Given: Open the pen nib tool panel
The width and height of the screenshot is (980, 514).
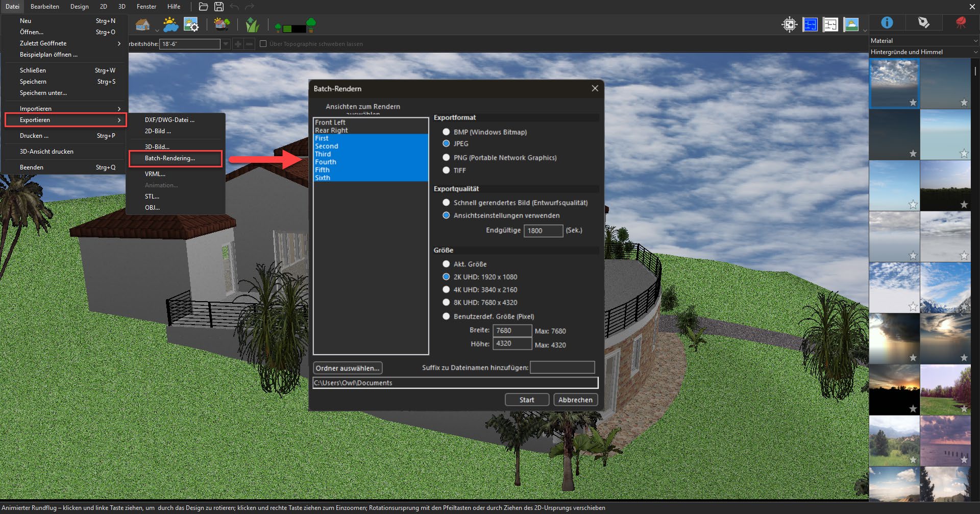Looking at the screenshot, I should (924, 22).
